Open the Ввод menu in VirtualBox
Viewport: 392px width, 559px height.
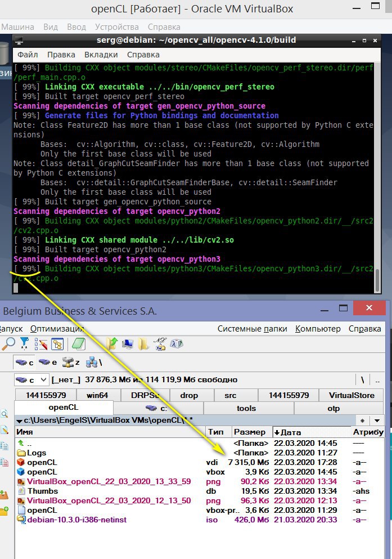click(x=76, y=26)
